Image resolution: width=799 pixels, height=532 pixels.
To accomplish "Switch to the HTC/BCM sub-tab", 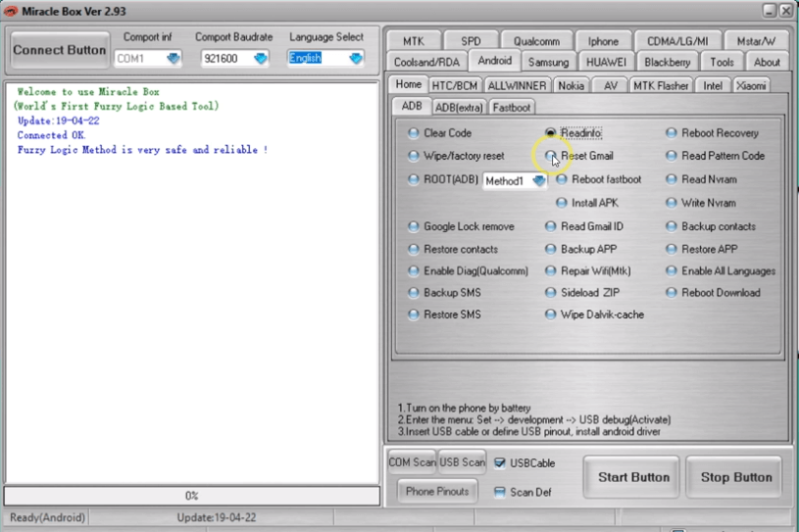I will [x=455, y=85].
